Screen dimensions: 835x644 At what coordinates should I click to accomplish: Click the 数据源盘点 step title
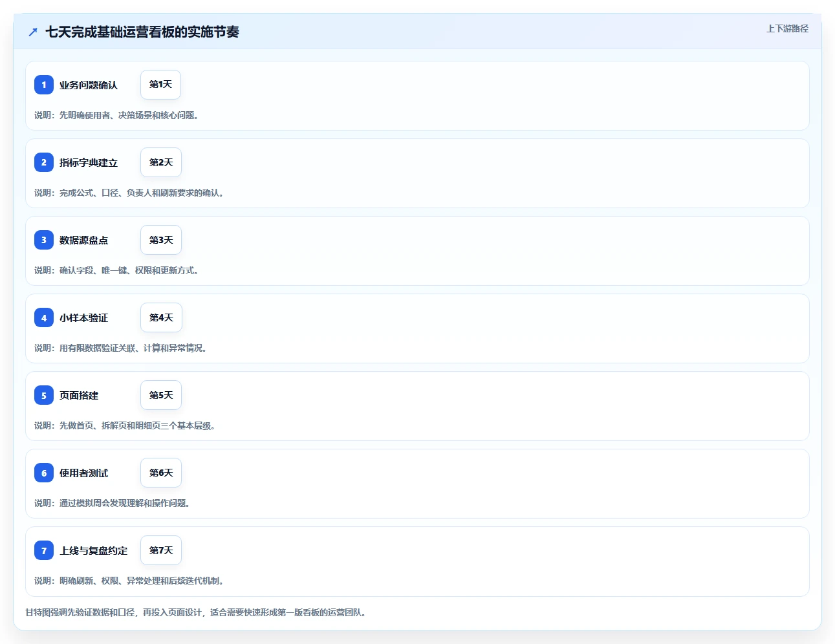pos(83,240)
